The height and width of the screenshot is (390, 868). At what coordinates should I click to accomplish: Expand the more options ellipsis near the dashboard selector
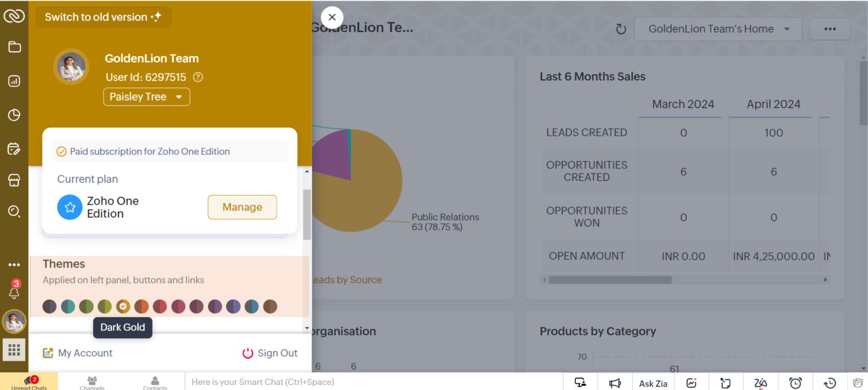click(x=830, y=28)
